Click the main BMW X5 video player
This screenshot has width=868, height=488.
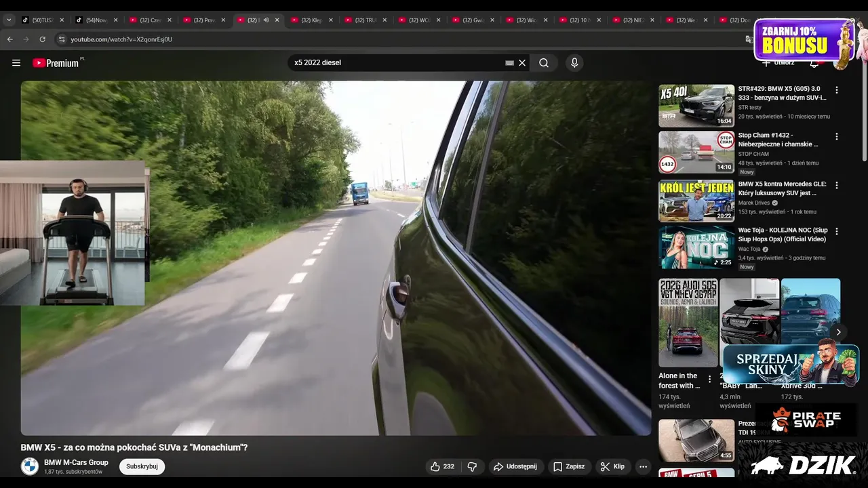[336, 258]
